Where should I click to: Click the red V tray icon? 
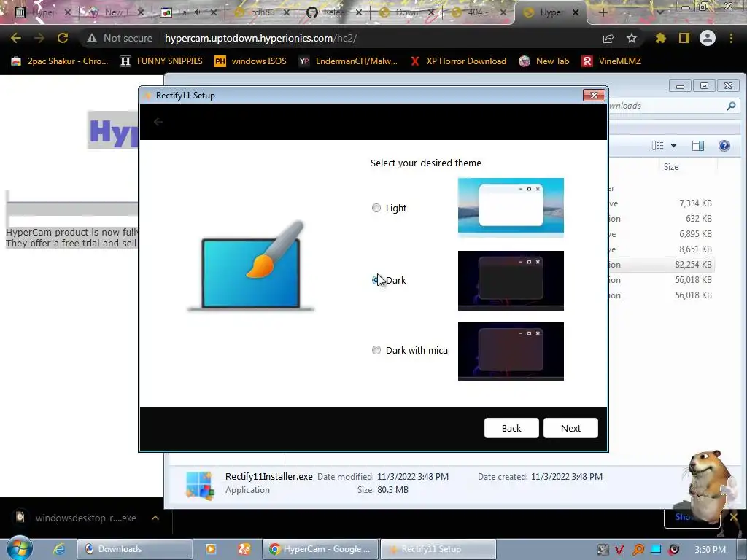click(x=619, y=550)
